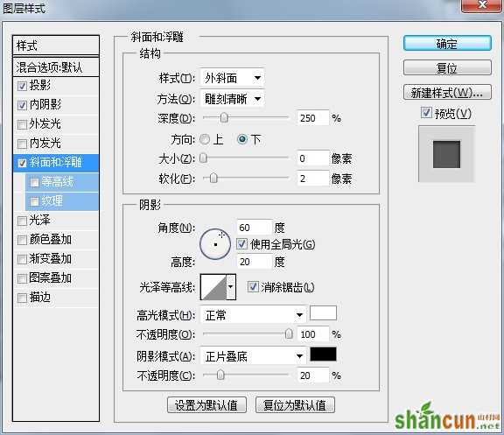Click the style preview square thumbnail

[446, 154]
